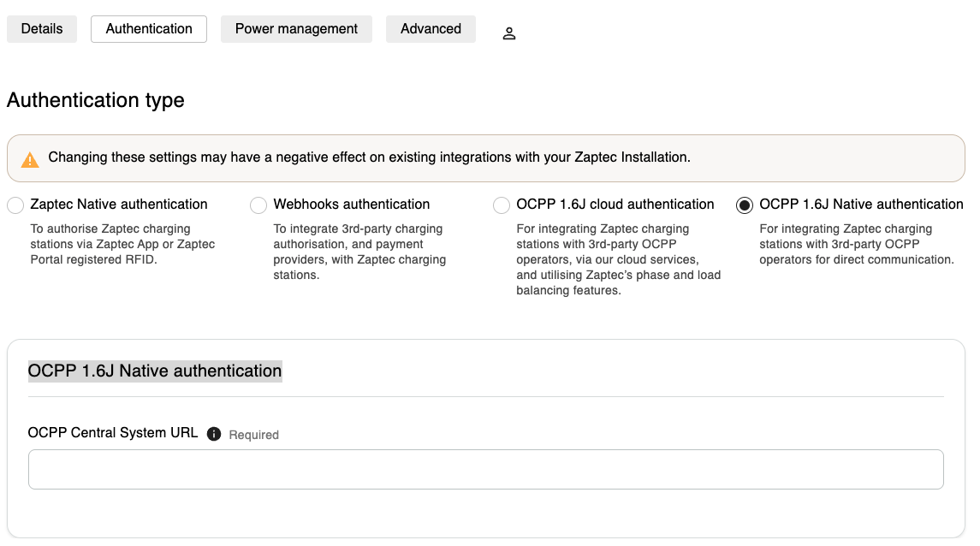
Task: Click the highlighted OCPP 1.6J Native authentication heading
Action: tap(155, 371)
